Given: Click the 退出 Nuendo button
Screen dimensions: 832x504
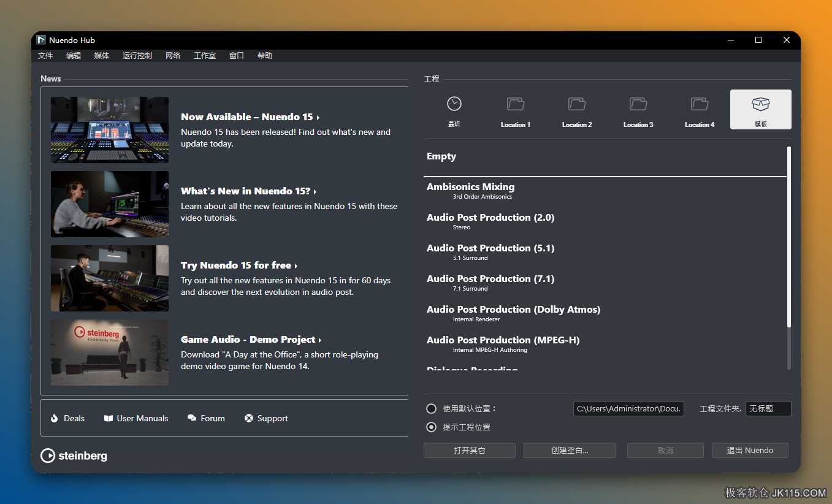Looking at the screenshot, I should coord(750,451).
